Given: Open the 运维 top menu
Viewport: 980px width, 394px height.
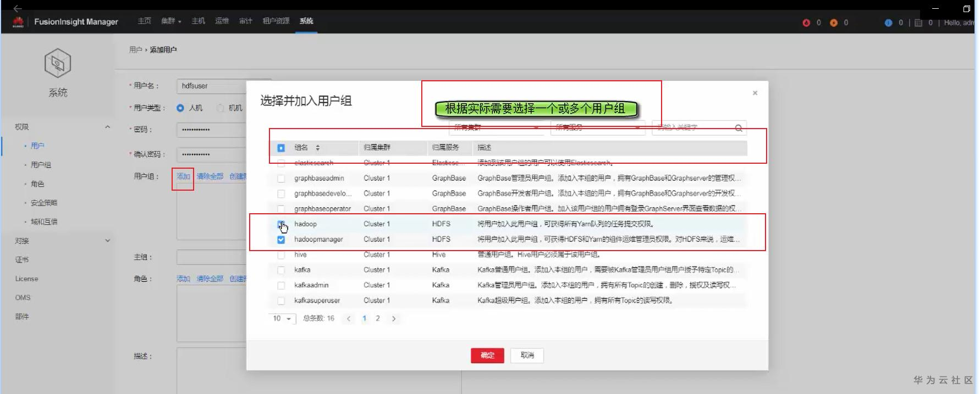Looking at the screenshot, I should pyautogui.click(x=222, y=21).
